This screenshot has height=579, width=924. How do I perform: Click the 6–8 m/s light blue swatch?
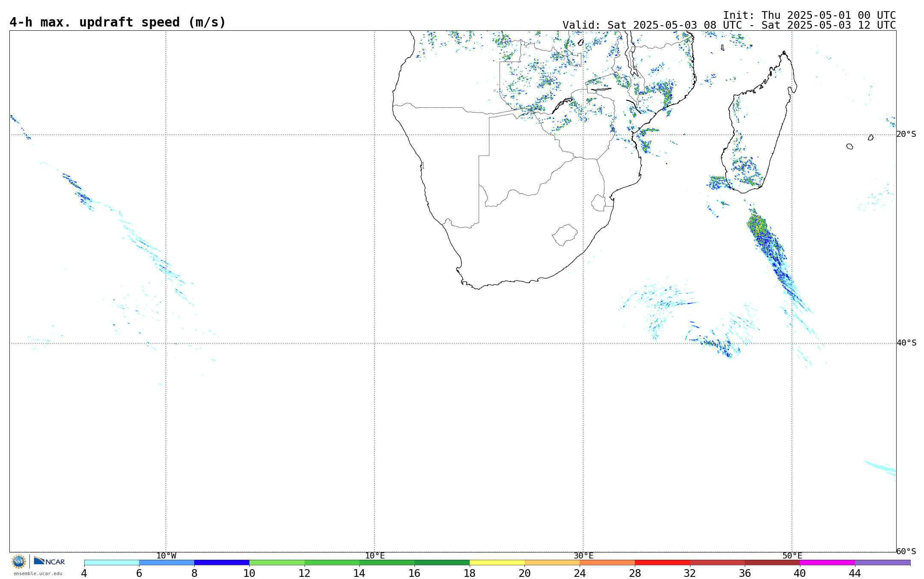point(167,563)
